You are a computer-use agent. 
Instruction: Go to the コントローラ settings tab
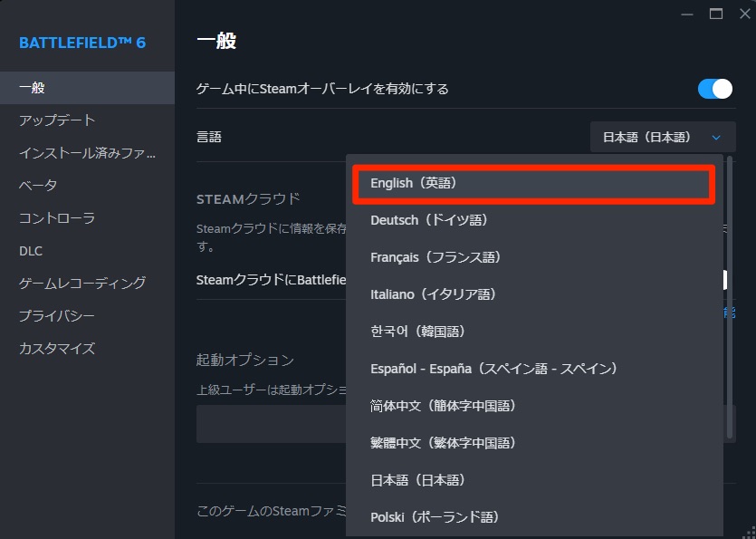point(57,218)
